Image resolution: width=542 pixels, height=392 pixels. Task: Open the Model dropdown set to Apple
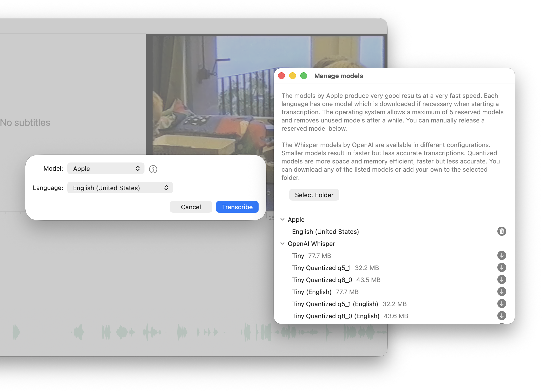106,169
